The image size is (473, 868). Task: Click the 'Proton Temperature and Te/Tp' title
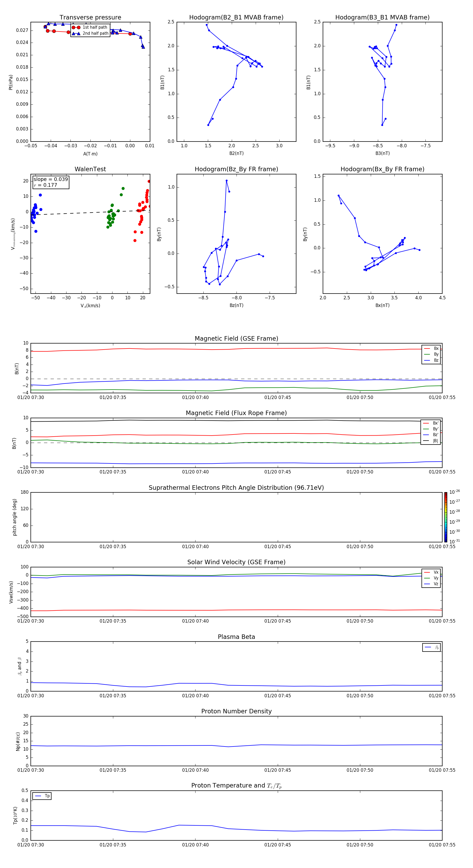point(236,786)
